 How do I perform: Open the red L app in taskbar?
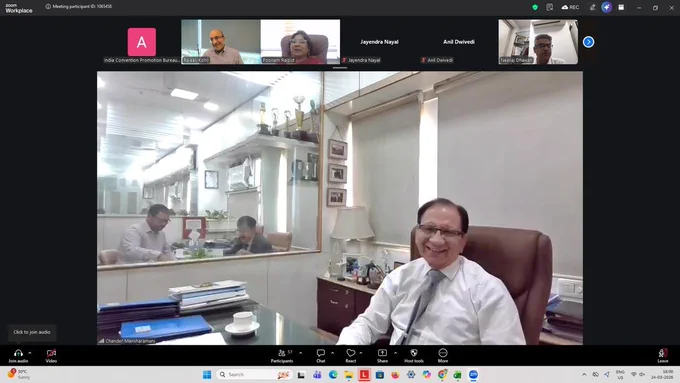click(364, 375)
